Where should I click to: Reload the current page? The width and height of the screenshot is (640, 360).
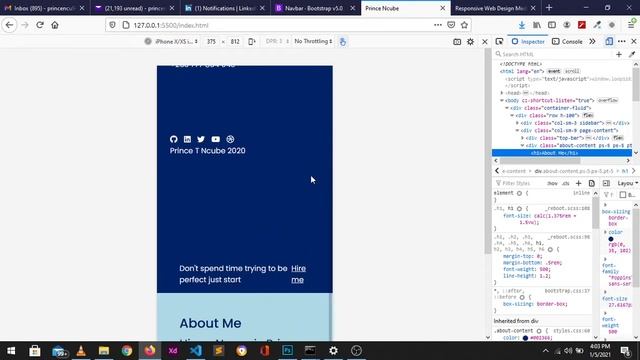pos(40,25)
